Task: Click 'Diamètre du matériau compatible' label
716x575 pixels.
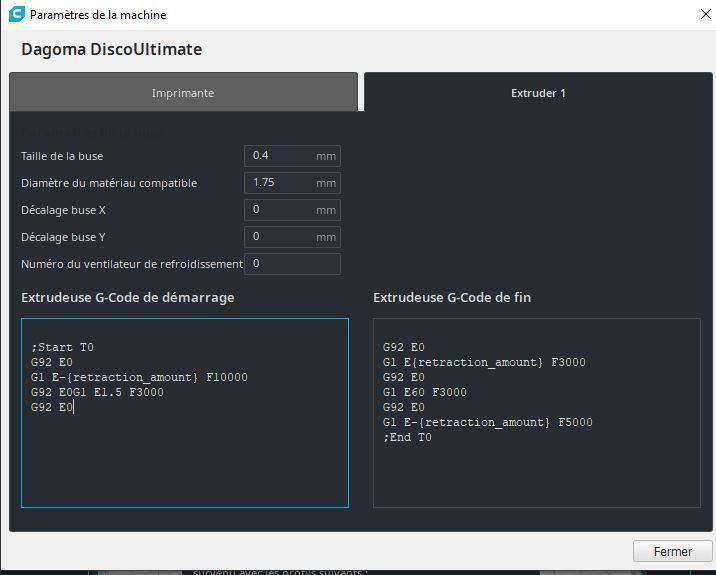Action: tap(109, 183)
